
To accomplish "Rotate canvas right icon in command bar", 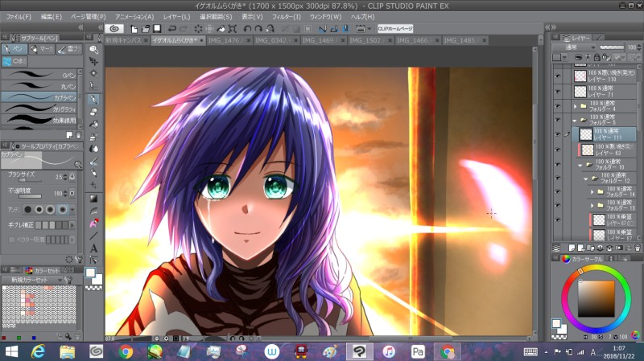I will [258, 29].
